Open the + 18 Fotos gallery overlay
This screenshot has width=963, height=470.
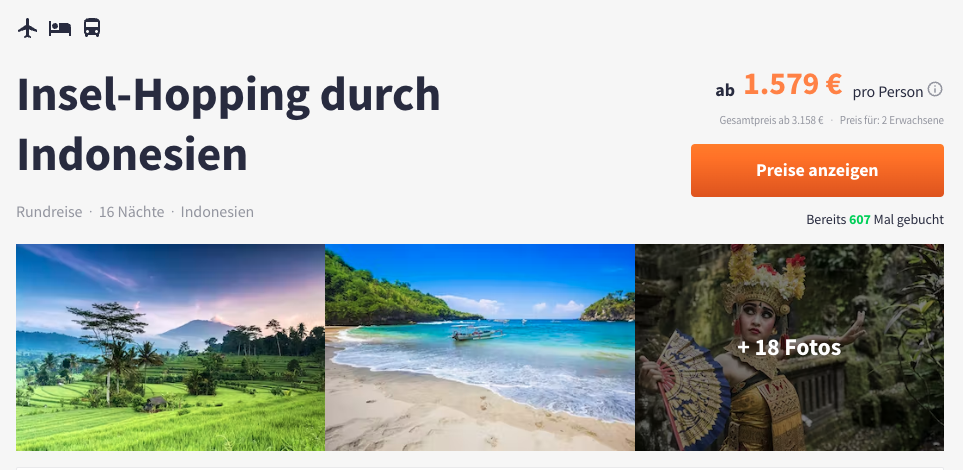[789, 347]
